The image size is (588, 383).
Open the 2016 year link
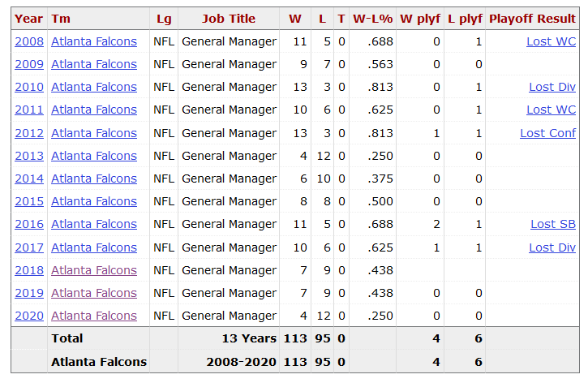(x=29, y=225)
